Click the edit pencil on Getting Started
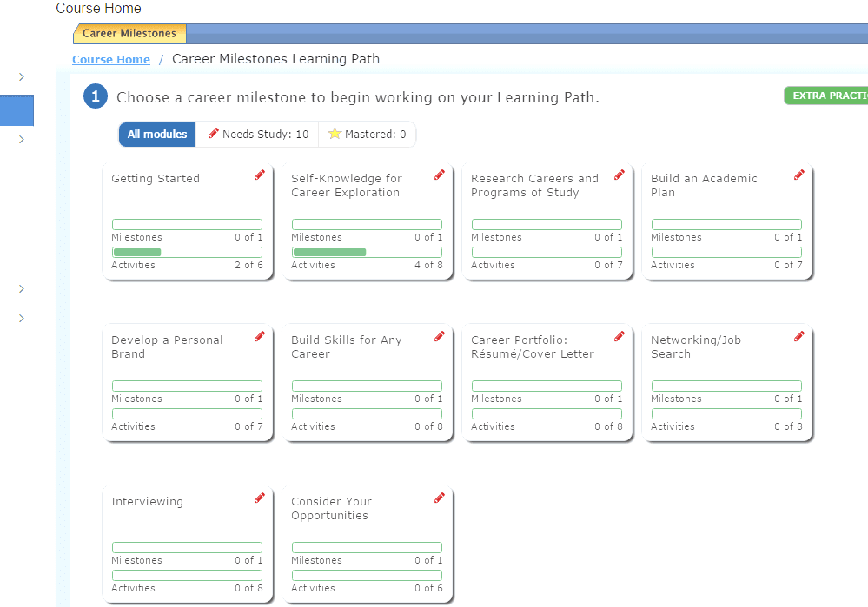 pyautogui.click(x=259, y=175)
